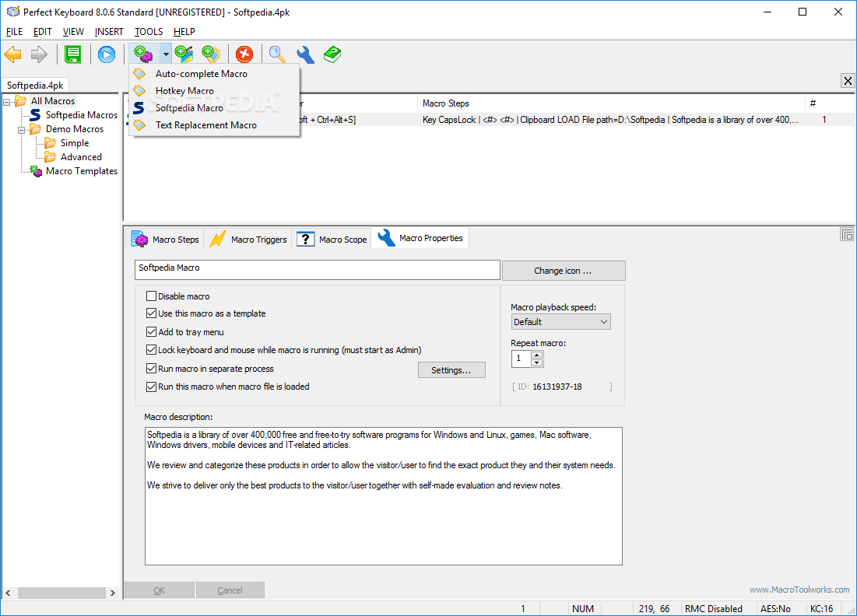Click the panel layout icon at right edge

tap(847, 235)
